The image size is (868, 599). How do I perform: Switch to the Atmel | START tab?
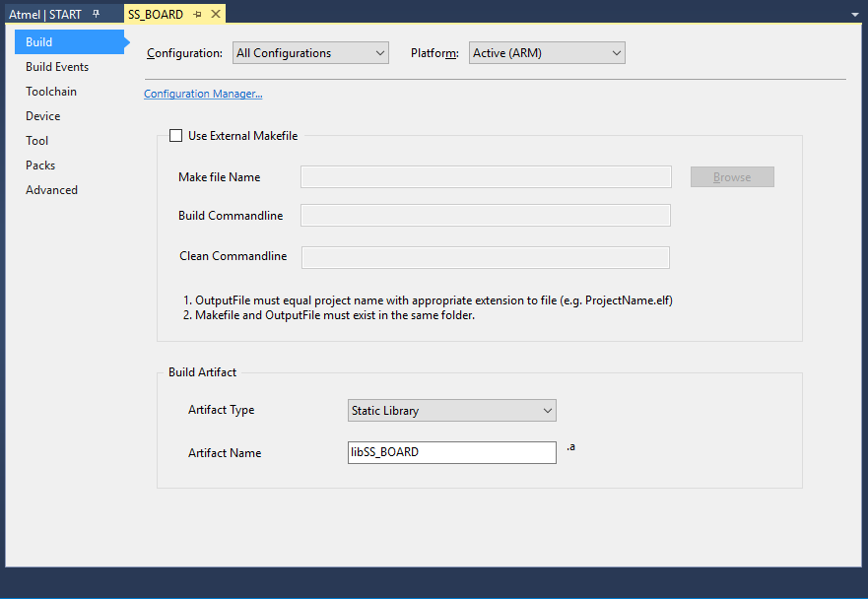click(x=45, y=15)
